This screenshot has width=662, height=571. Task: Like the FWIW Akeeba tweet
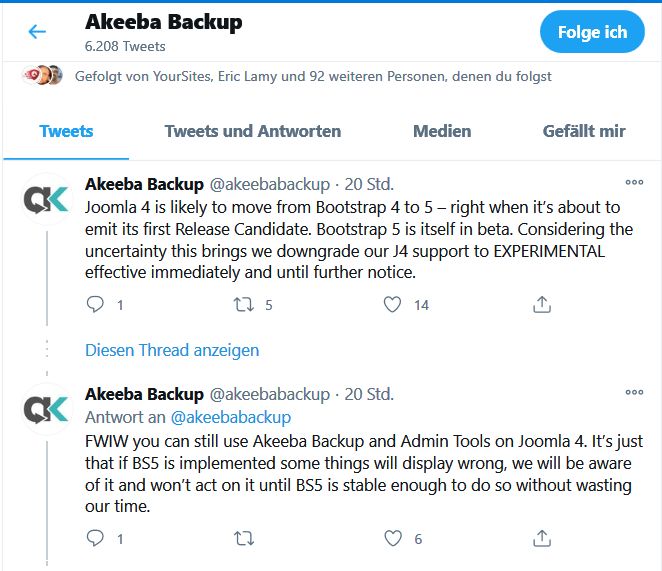pyautogui.click(x=393, y=538)
